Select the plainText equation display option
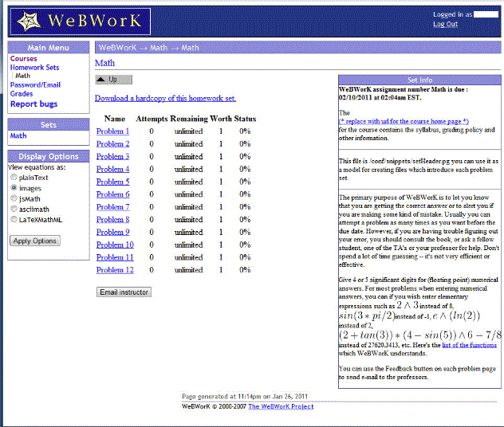This screenshot has width=504, height=427. pos(14,178)
